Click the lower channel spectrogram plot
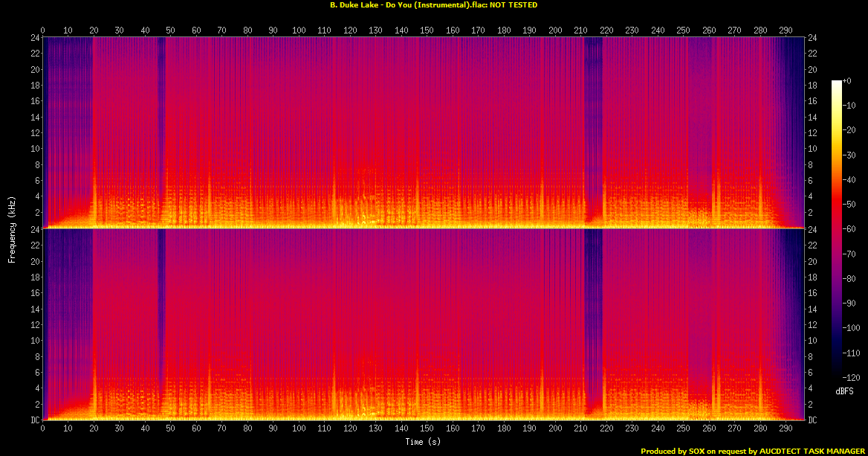Screen dimensions: 868x456 coord(423,324)
